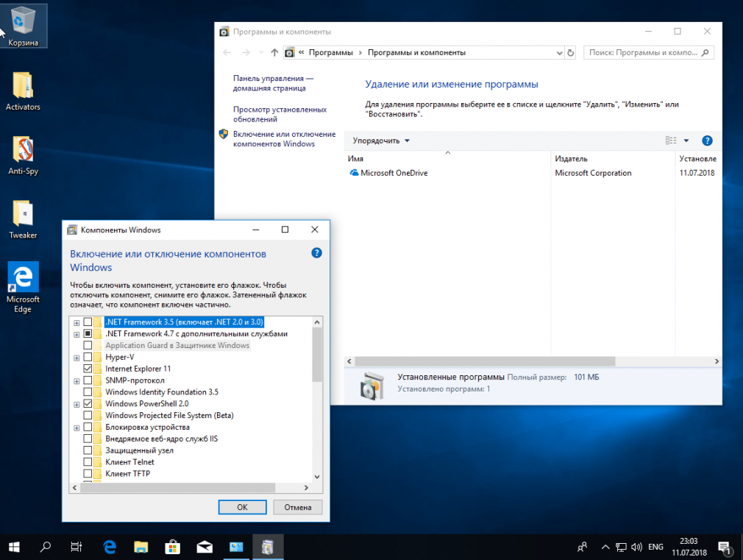Click OK in Windows Components dialog
Image resolution: width=743 pixels, height=560 pixels.
(242, 507)
